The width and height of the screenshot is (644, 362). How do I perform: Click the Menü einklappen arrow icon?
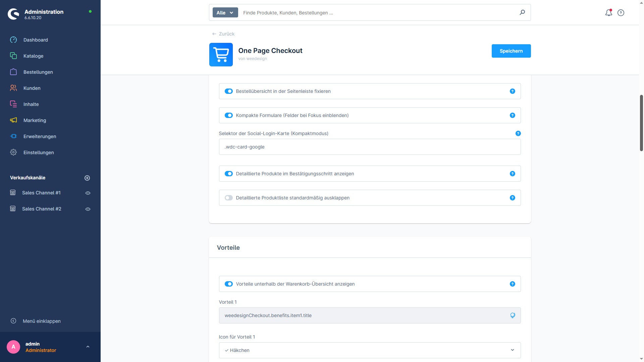pyautogui.click(x=13, y=321)
